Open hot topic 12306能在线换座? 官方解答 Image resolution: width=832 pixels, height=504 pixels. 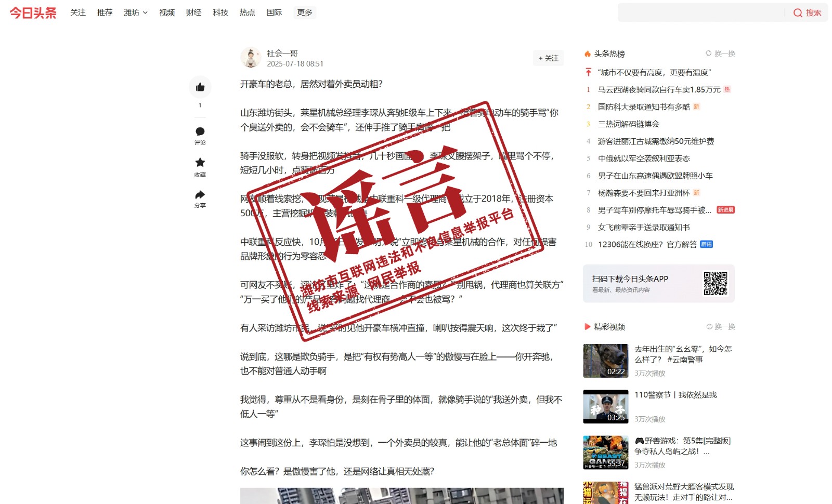pyautogui.click(x=647, y=245)
